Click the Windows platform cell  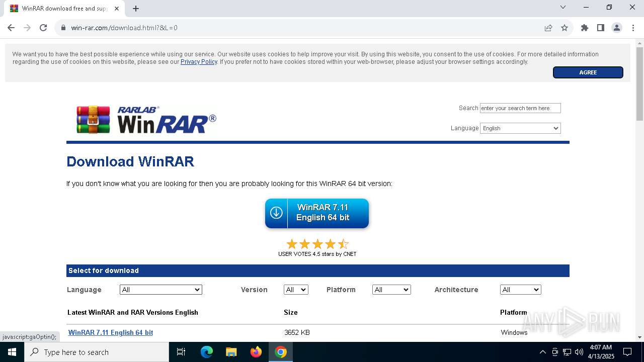514,332
